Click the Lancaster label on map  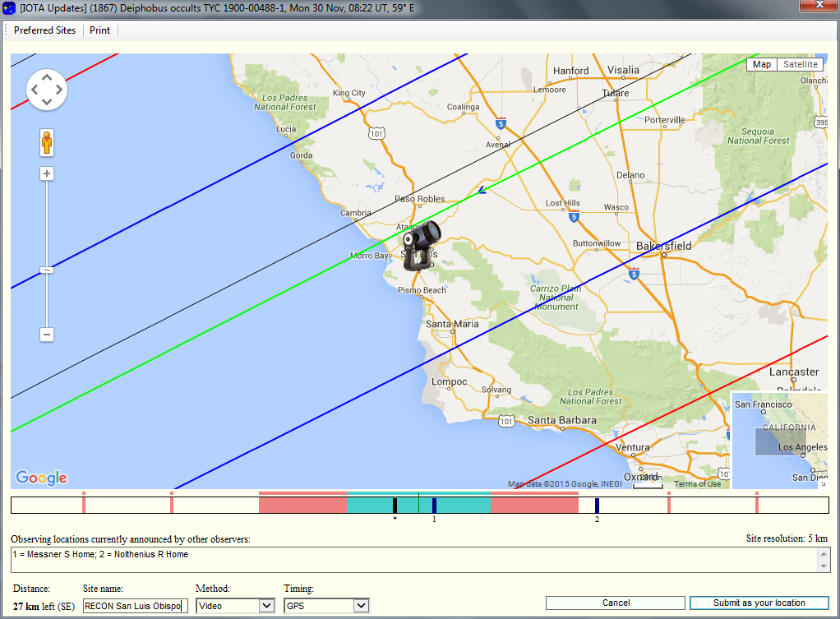794,372
